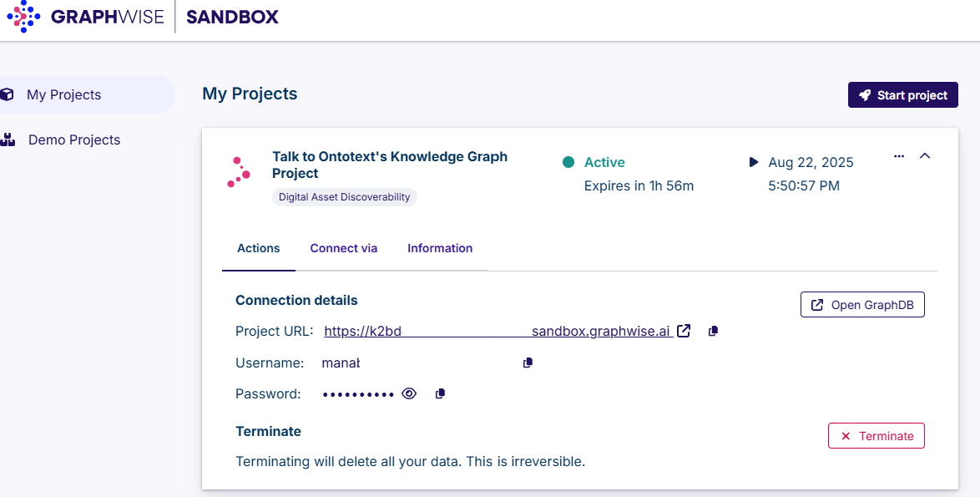Screen dimensions: 980x497
Task: Open the sandbox.graphwise.ai project URL link
Action: [x=498, y=332]
